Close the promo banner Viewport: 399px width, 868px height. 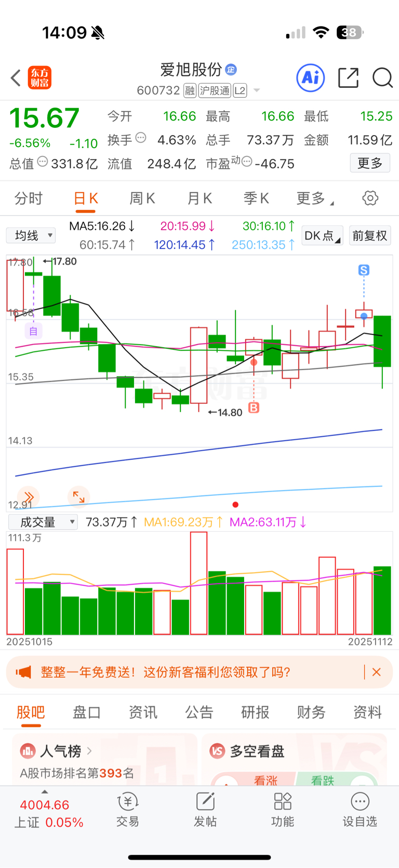[x=377, y=672]
